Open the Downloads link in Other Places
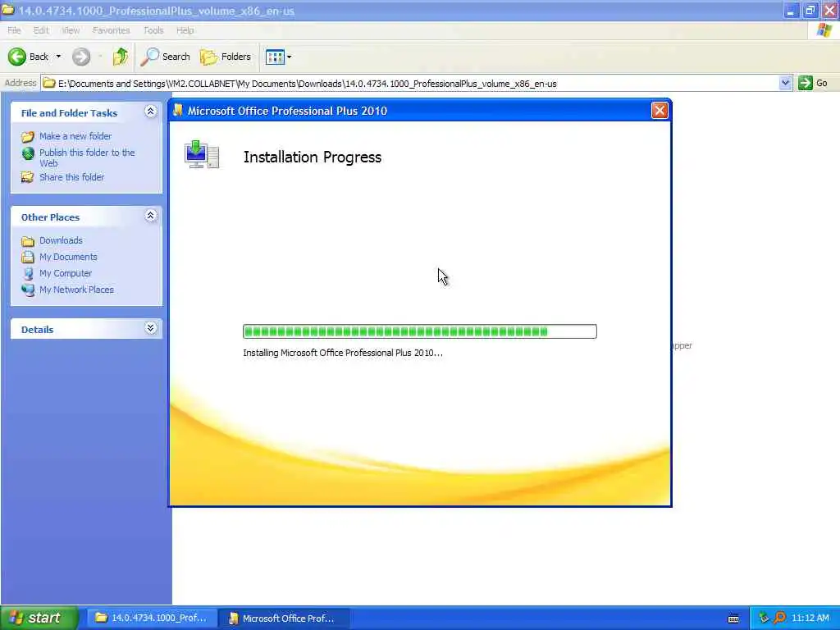The height and width of the screenshot is (630, 840). tap(61, 240)
